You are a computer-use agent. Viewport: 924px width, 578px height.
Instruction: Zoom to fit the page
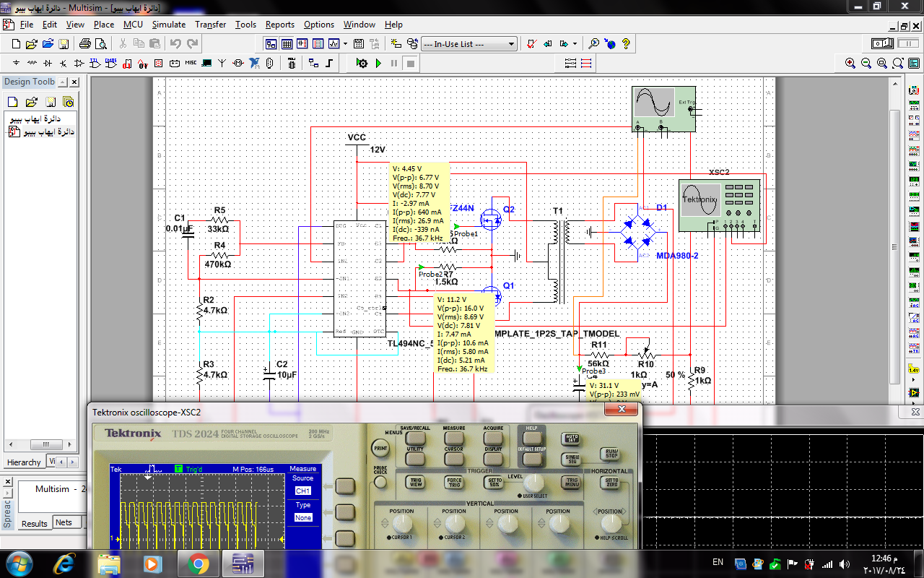pos(898,63)
